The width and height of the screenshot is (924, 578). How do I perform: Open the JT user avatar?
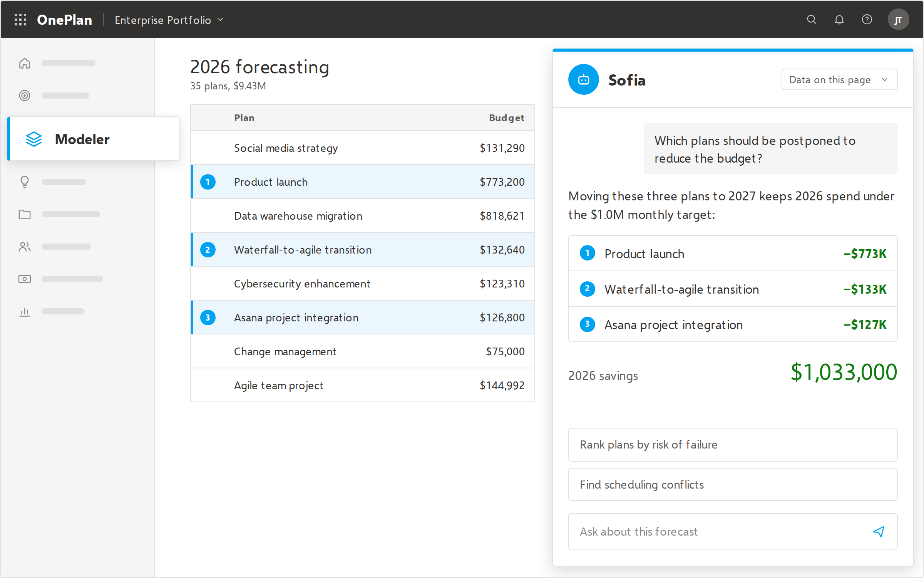pyautogui.click(x=898, y=20)
